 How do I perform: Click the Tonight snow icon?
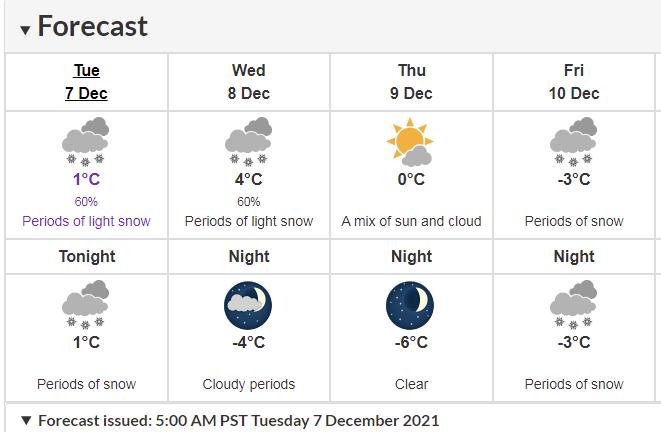pyautogui.click(x=85, y=304)
